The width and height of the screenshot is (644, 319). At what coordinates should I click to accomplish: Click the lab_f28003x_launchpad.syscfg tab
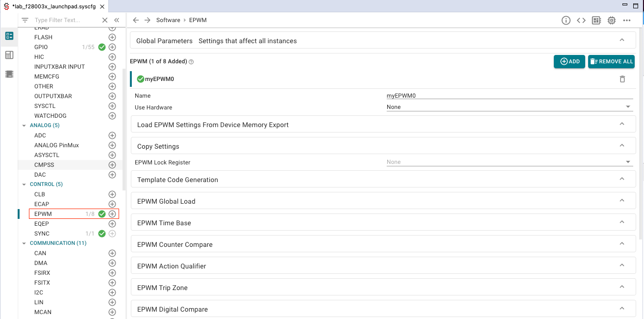click(x=53, y=6)
